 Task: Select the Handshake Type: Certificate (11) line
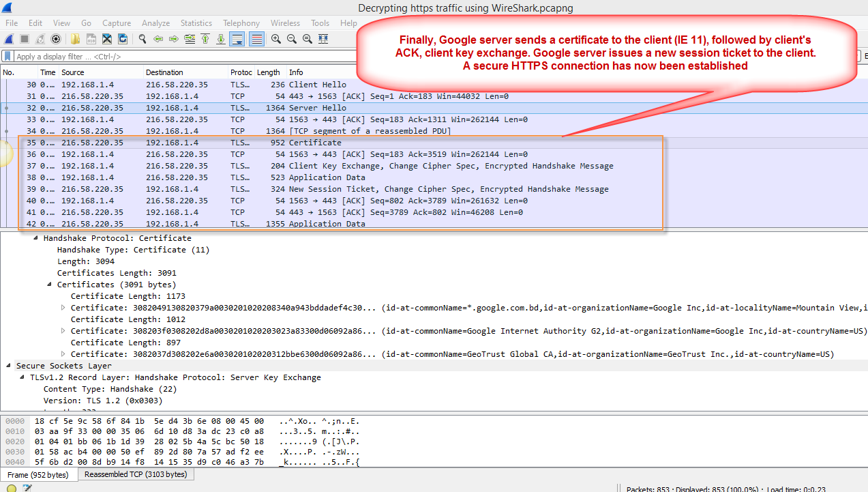pos(133,250)
